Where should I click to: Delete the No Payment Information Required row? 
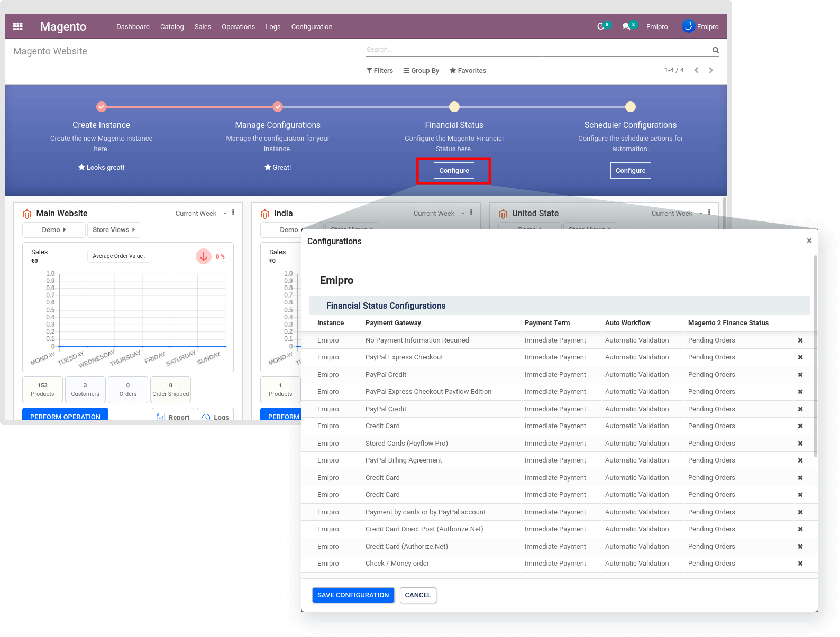800,340
